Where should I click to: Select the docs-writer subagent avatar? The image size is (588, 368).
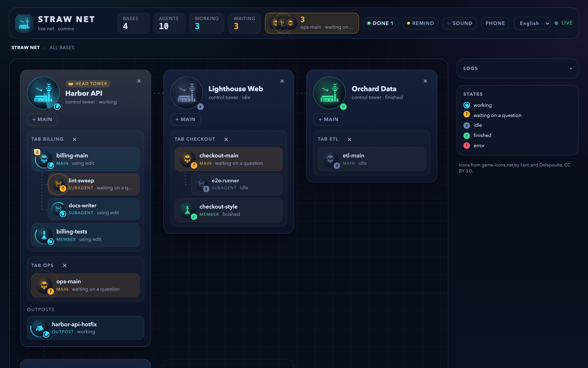[x=58, y=209]
